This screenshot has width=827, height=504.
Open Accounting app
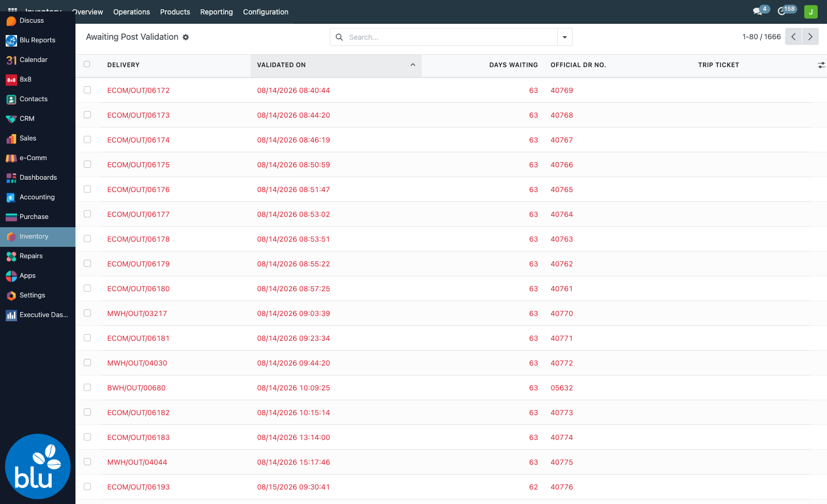38,197
